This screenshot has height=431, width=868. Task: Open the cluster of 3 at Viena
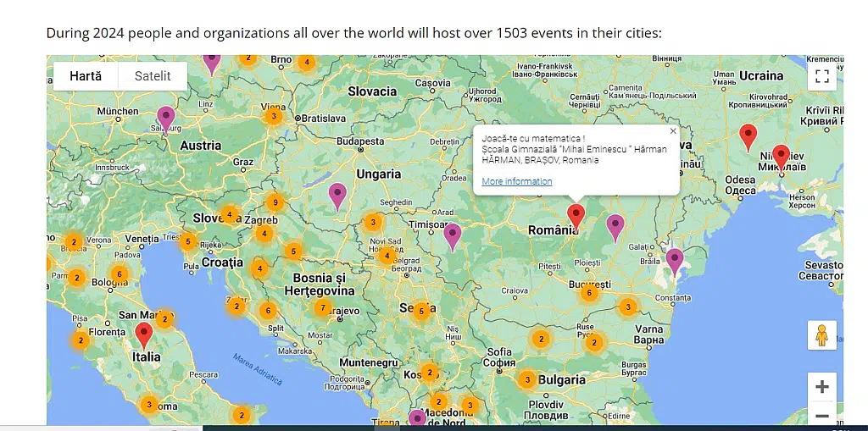tap(274, 117)
